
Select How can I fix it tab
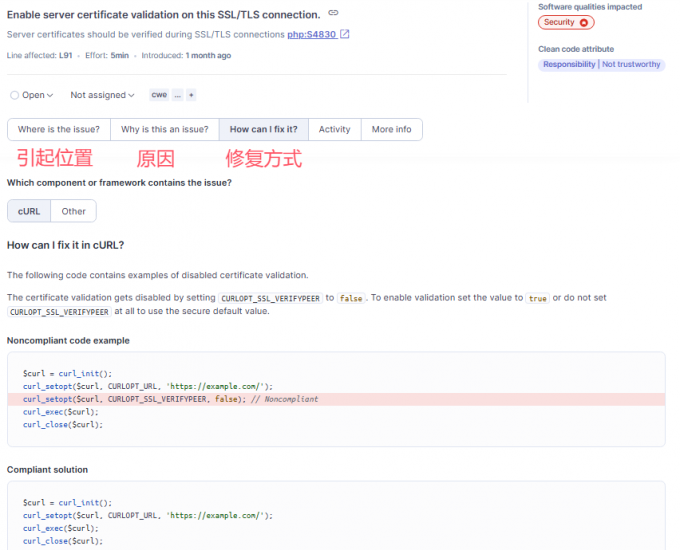pos(263,129)
